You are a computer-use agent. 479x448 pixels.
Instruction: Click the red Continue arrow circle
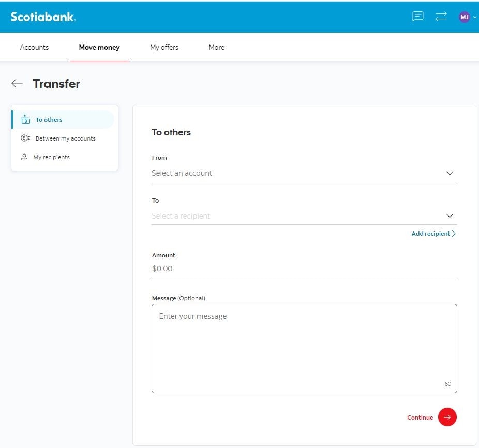(447, 417)
